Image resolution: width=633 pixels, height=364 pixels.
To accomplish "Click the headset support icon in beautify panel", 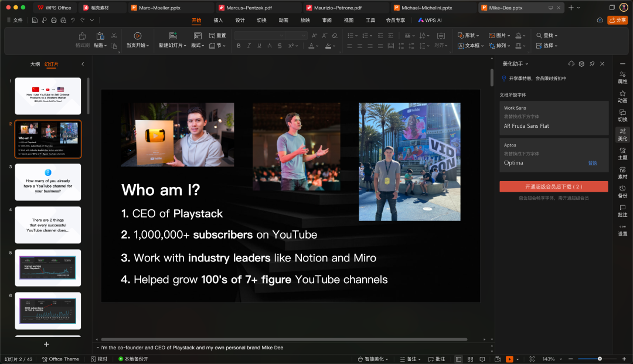I will coord(571,64).
